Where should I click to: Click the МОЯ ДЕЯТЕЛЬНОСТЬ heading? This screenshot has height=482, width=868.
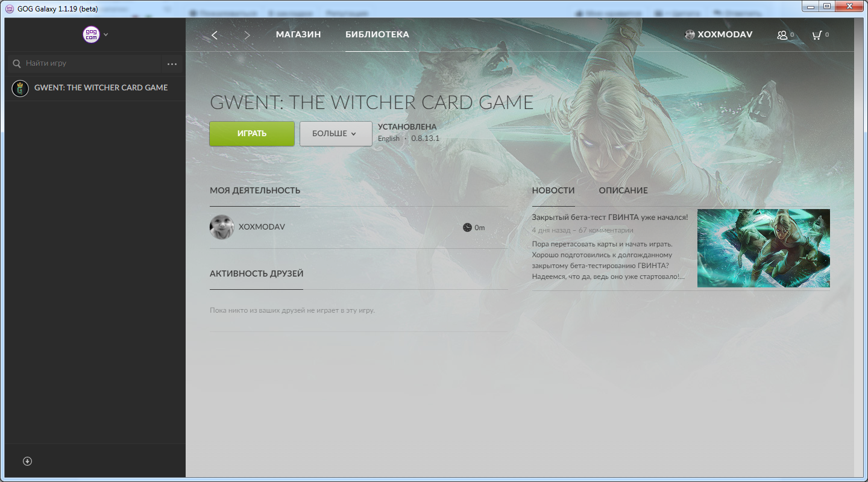pos(255,190)
